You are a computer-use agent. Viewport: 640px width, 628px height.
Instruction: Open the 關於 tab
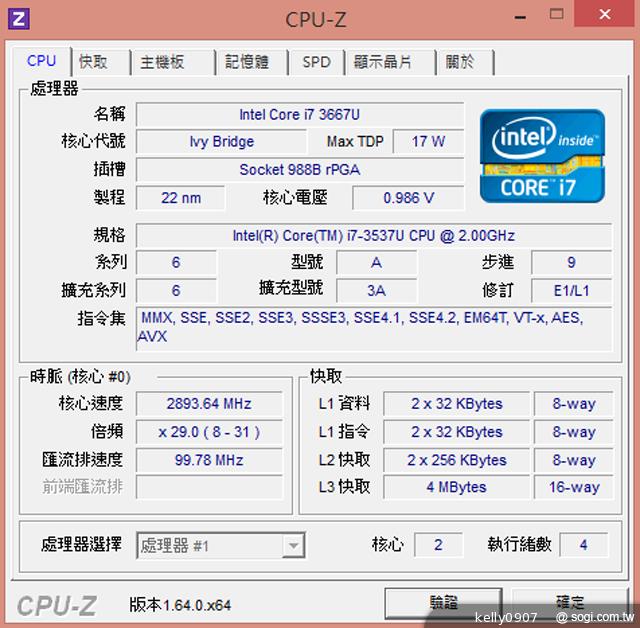pos(465,62)
